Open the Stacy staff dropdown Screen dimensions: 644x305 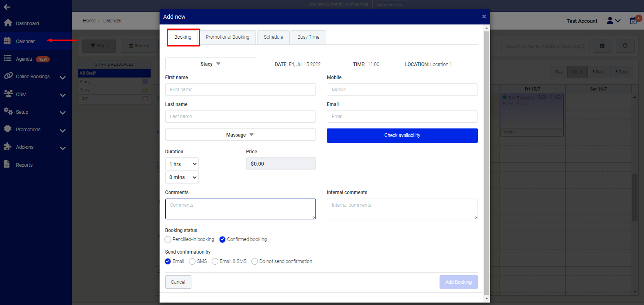coord(211,64)
